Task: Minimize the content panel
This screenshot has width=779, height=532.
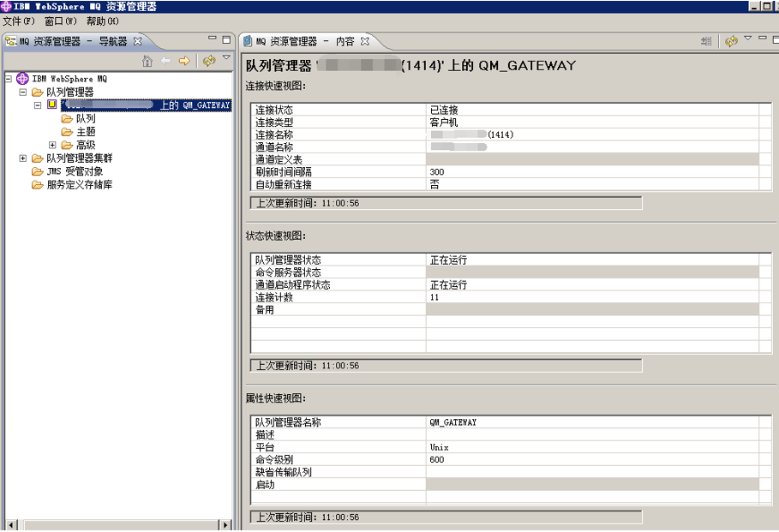Action: coord(763,39)
